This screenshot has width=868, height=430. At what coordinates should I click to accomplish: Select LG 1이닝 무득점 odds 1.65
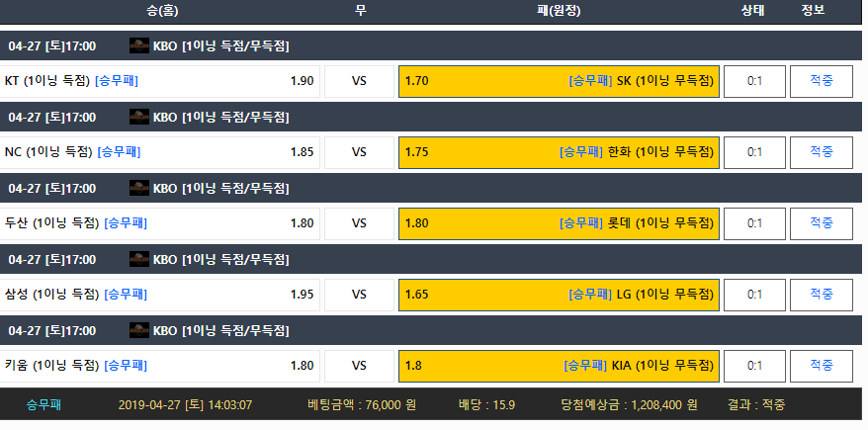pos(559,295)
